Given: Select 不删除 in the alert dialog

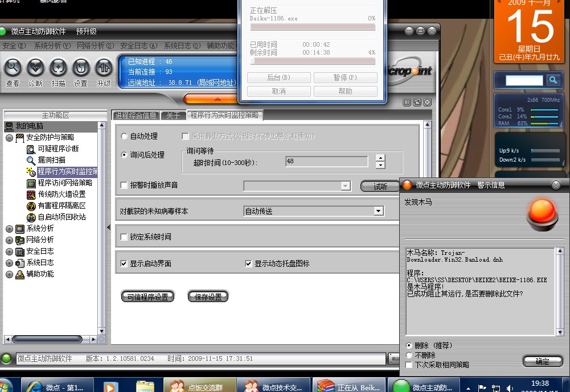Looking at the screenshot, I should point(409,355).
